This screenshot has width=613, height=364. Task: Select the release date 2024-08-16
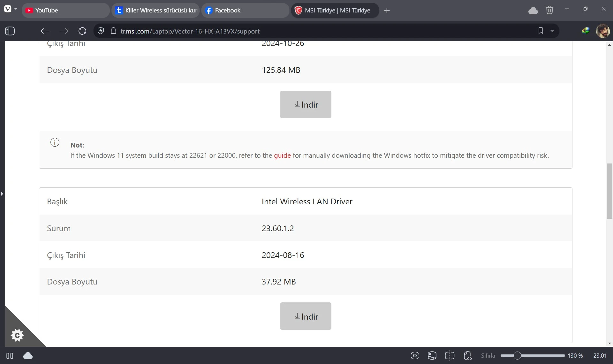coord(283,255)
